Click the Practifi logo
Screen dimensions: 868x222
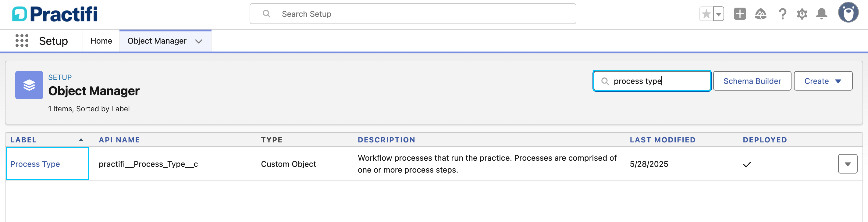point(55,14)
